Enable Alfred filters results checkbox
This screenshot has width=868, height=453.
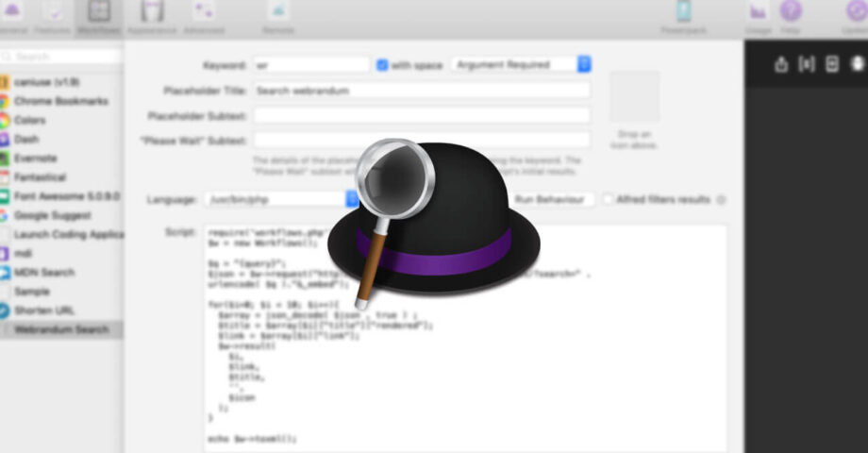[608, 199]
